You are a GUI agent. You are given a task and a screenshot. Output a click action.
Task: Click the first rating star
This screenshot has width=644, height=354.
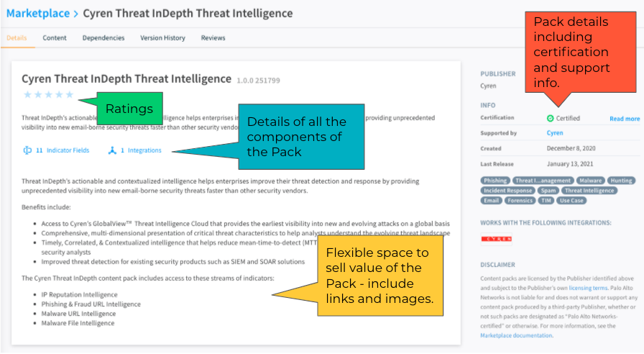[x=27, y=94]
